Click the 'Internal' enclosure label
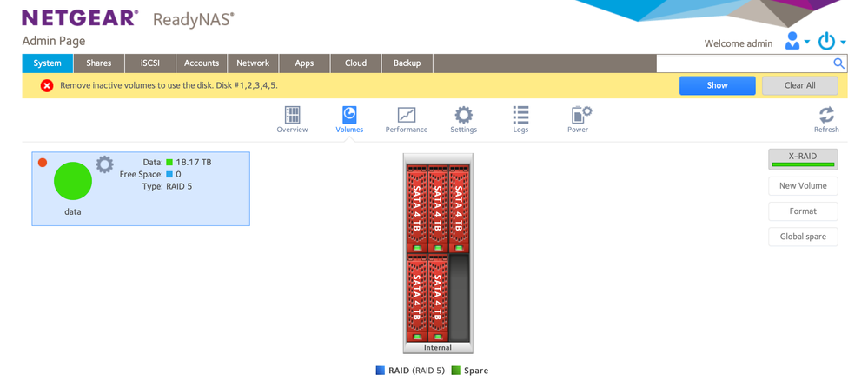Viewport: 868px width, 381px height. 438,348
